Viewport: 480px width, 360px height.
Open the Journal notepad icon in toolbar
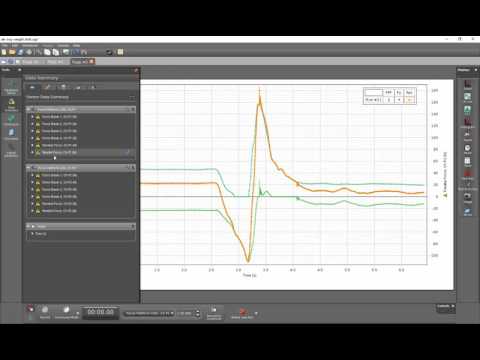[120, 52]
